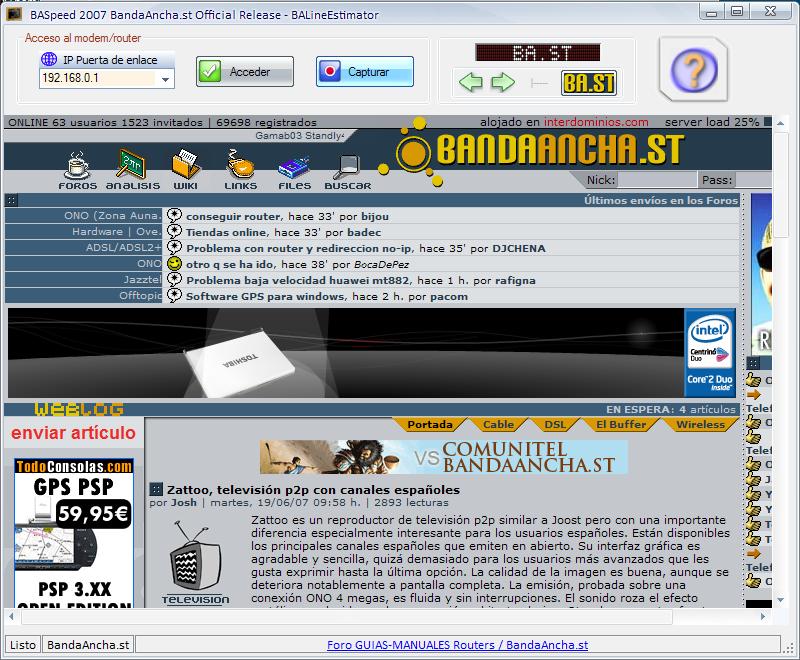
Task: Open the Analisis chalkboard icon
Action: point(132,164)
